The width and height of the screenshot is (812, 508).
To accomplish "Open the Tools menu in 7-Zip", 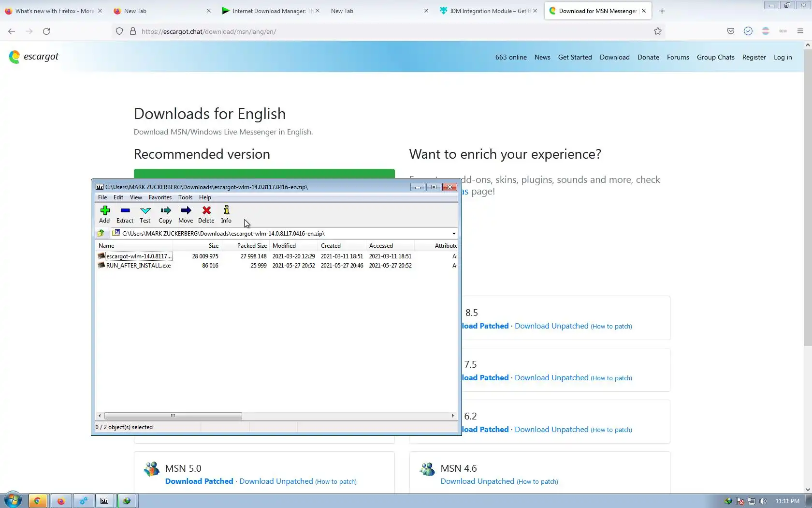I will [x=185, y=197].
